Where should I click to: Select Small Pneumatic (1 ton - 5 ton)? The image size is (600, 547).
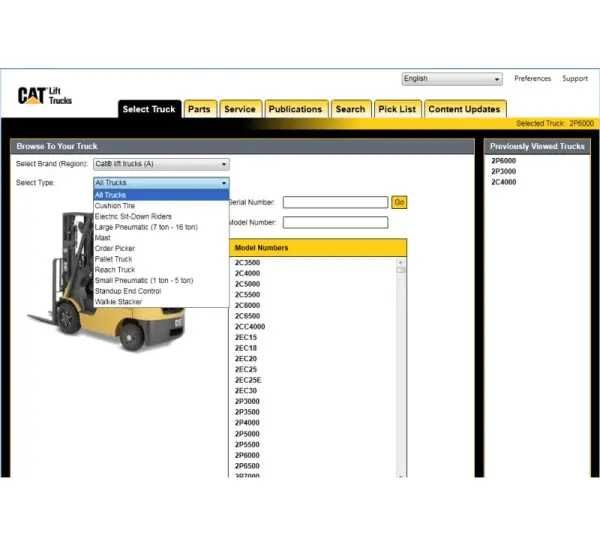pos(161,280)
